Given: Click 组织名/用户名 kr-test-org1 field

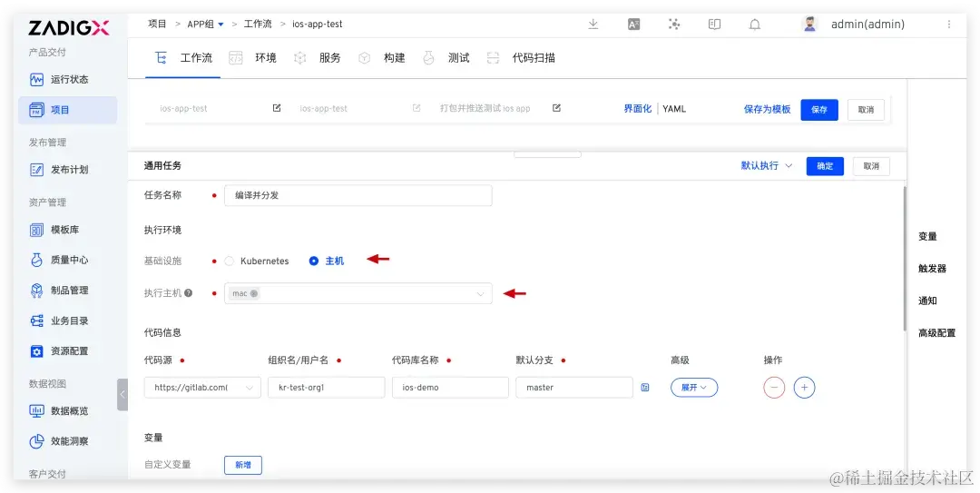Looking at the screenshot, I should click(x=327, y=388).
